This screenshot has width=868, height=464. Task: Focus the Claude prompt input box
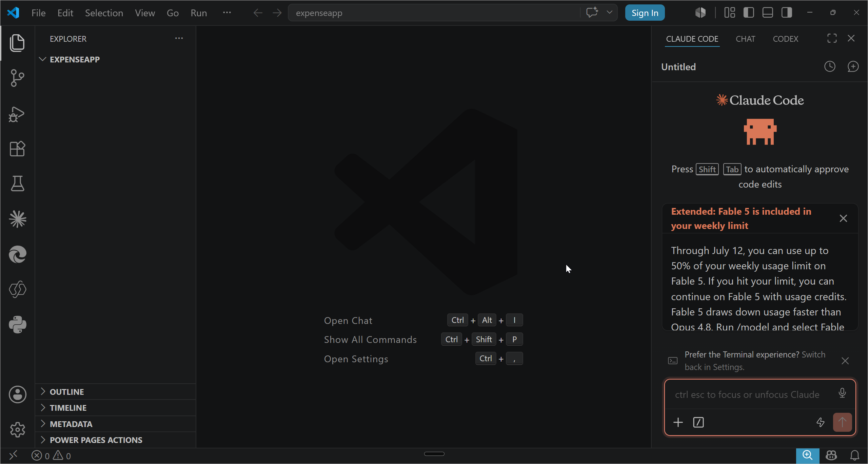[x=747, y=394]
